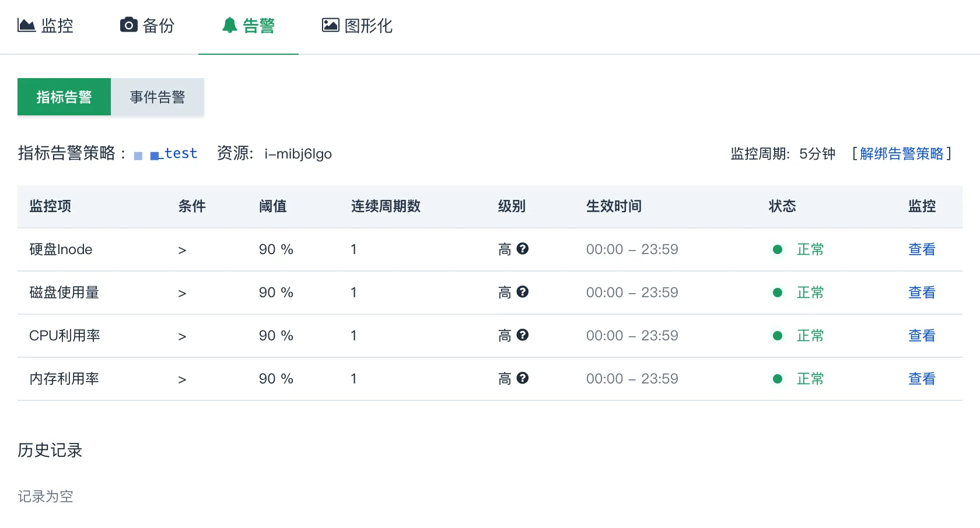Click the chart icon beside 监控
Screen dimensions: 980x528
(26, 25)
